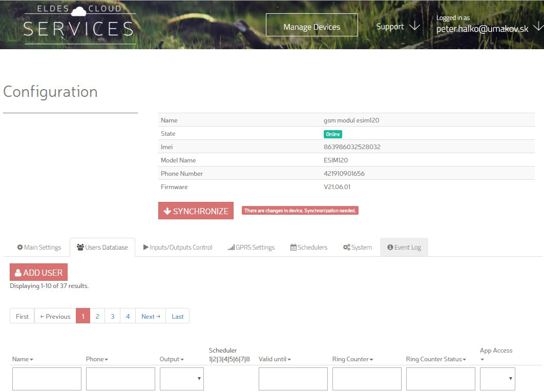The image size is (544, 392).
Task: Sort by Ring Counter Status column
Action: 436,359
